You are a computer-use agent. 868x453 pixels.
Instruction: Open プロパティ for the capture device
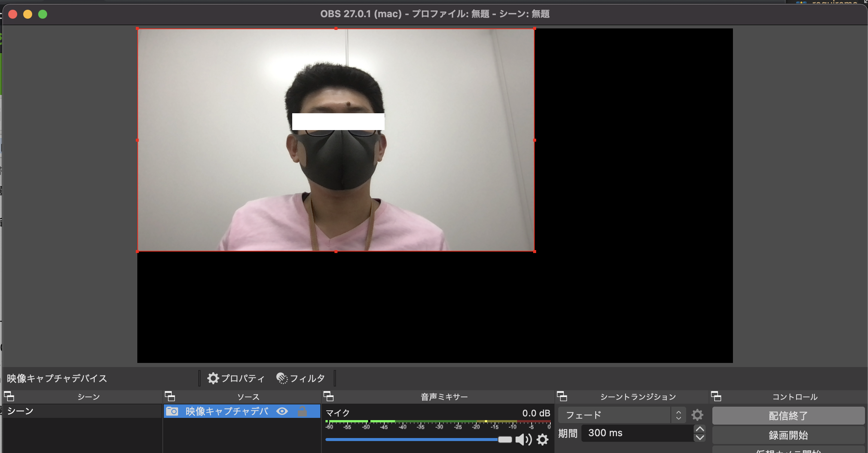[x=236, y=378]
